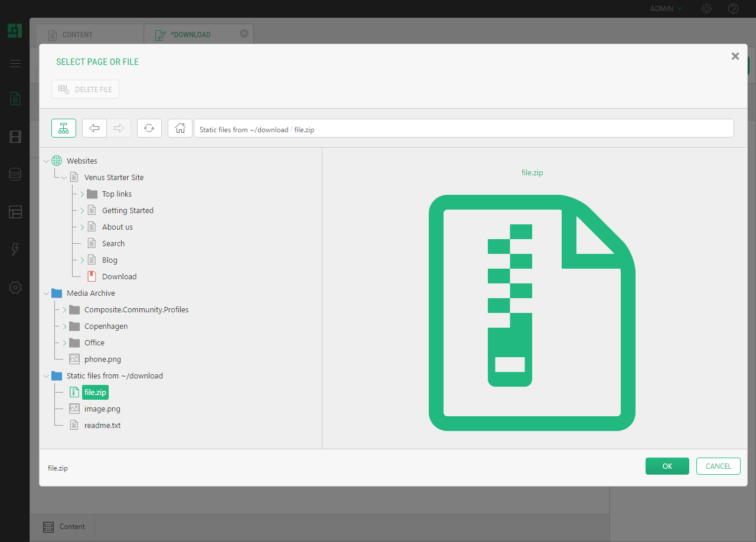The height and width of the screenshot is (542, 756).
Task: Select readme.txt file in tree
Action: pyautogui.click(x=102, y=426)
